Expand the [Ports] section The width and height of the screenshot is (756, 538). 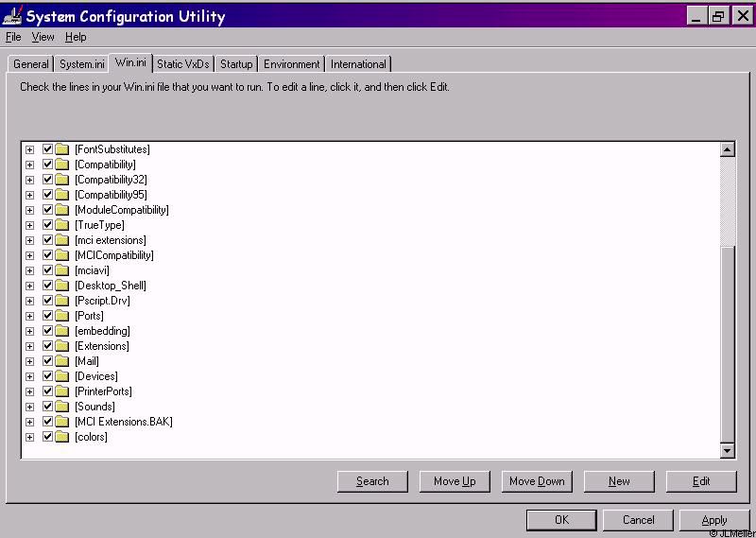[x=30, y=316]
